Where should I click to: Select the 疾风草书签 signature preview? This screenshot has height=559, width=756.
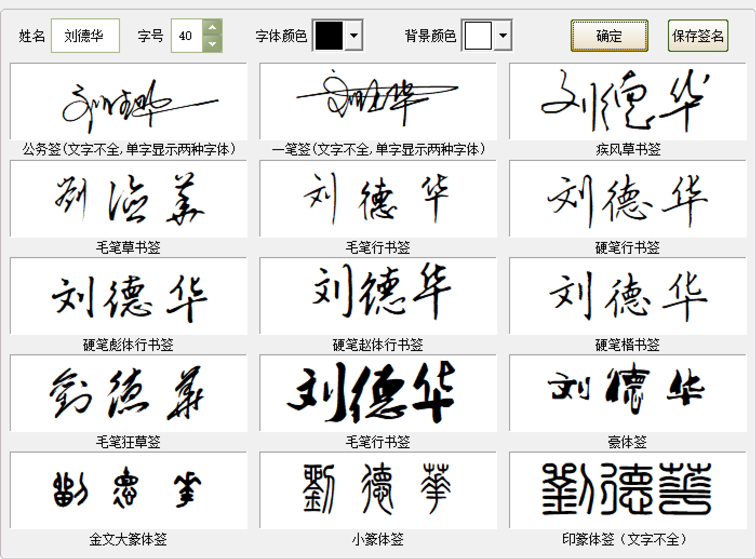628,102
